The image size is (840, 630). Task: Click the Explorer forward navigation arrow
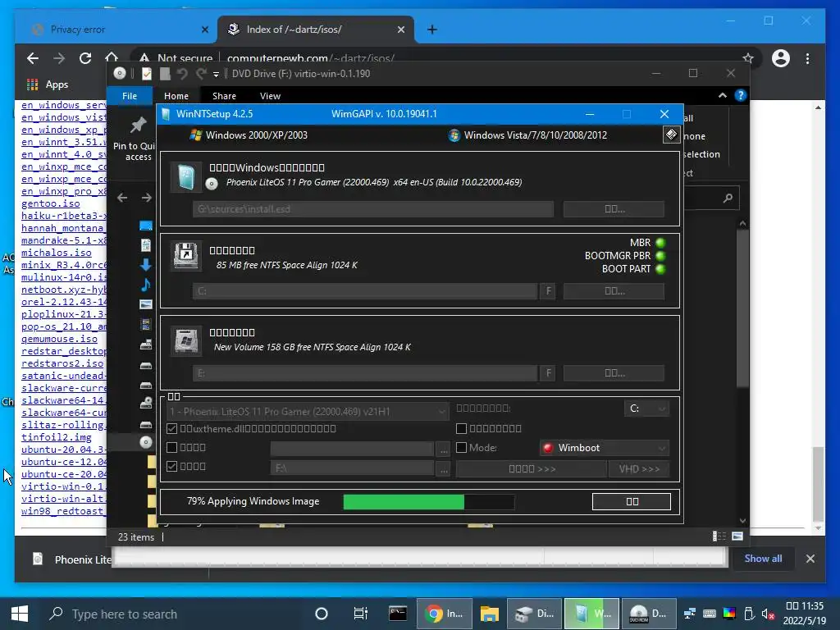pos(146,198)
